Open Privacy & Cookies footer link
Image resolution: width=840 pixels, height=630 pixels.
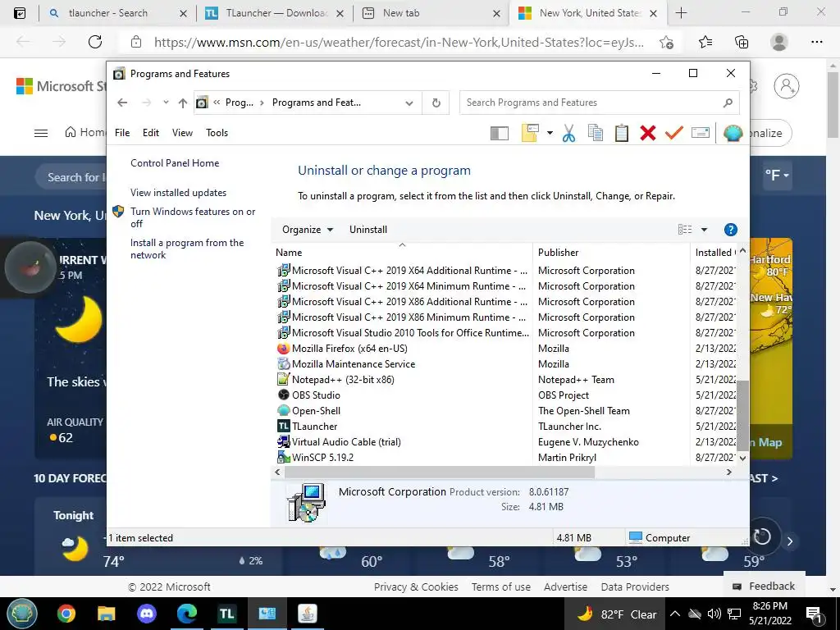(416, 587)
